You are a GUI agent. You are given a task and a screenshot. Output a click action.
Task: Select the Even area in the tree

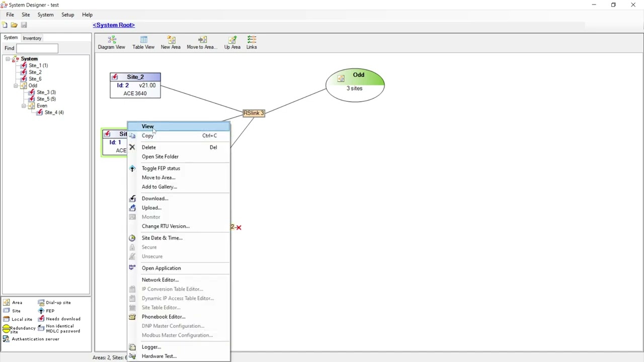click(42, 106)
